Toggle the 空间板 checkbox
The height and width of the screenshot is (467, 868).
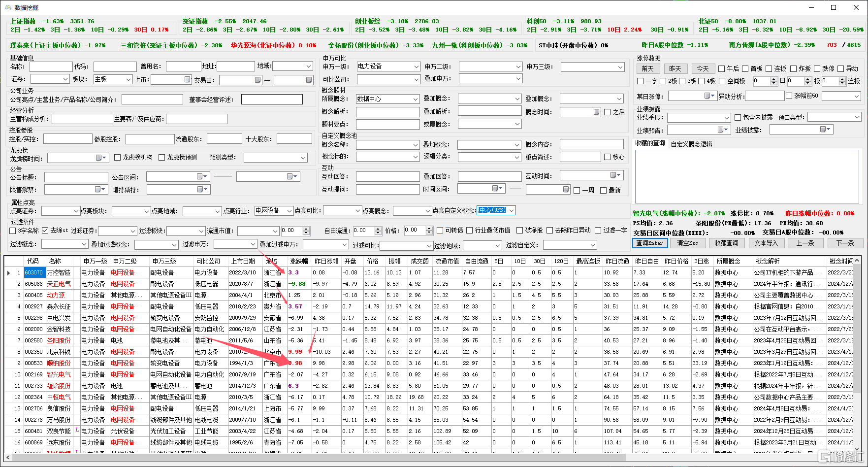[x=722, y=81]
